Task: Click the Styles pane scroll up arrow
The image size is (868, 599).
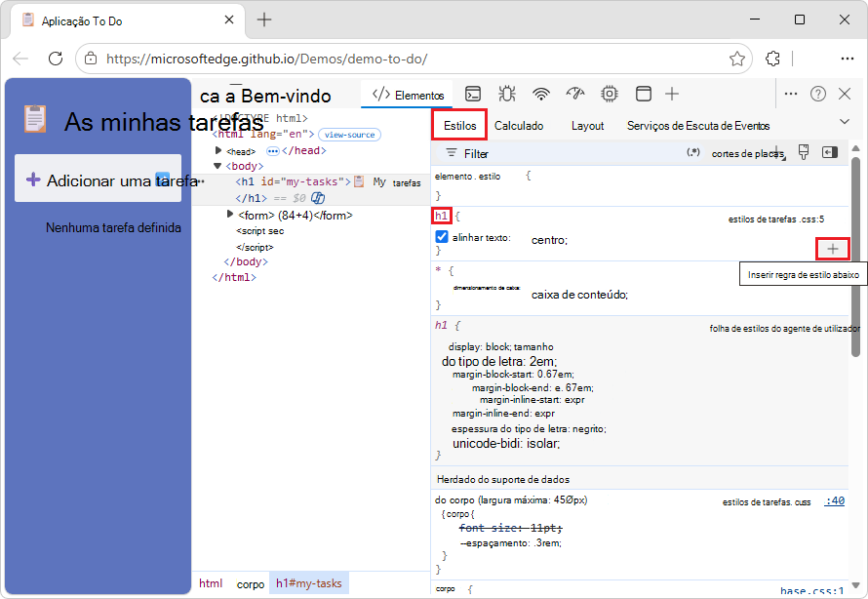Action: pyautogui.click(x=856, y=148)
